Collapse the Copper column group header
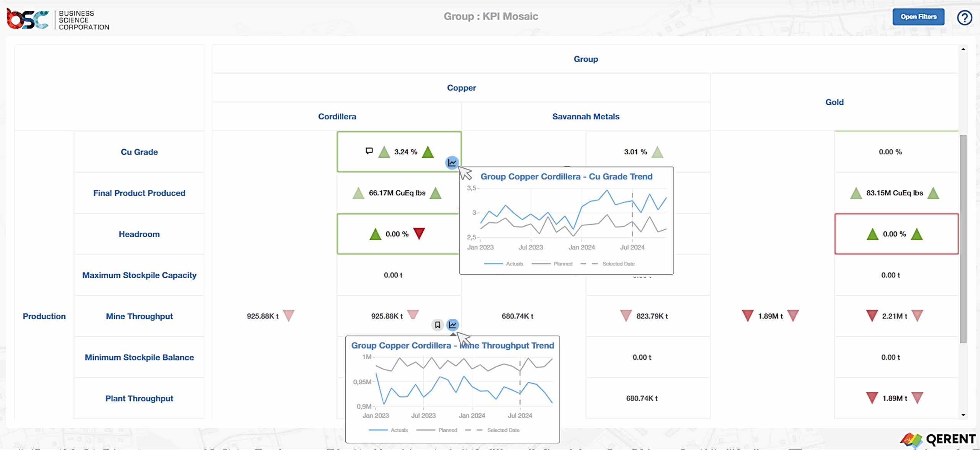The image size is (980, 450). 461,88
